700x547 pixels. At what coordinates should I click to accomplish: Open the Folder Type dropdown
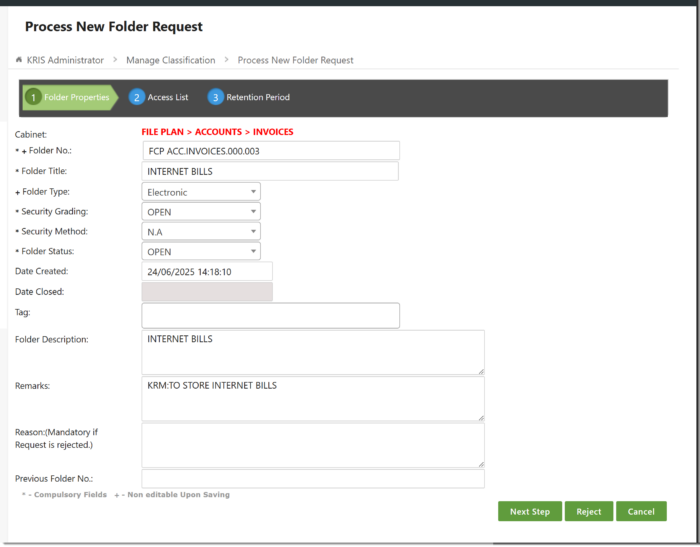201,192
